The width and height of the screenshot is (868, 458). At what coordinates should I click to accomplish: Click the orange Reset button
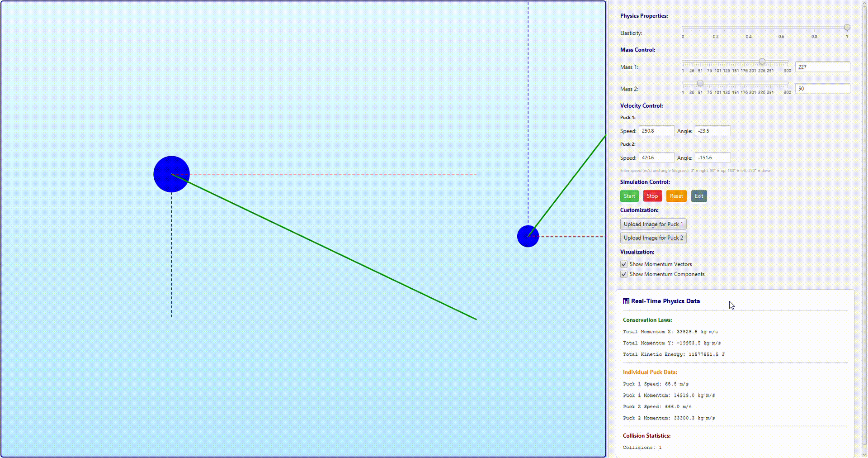point(676,196)
